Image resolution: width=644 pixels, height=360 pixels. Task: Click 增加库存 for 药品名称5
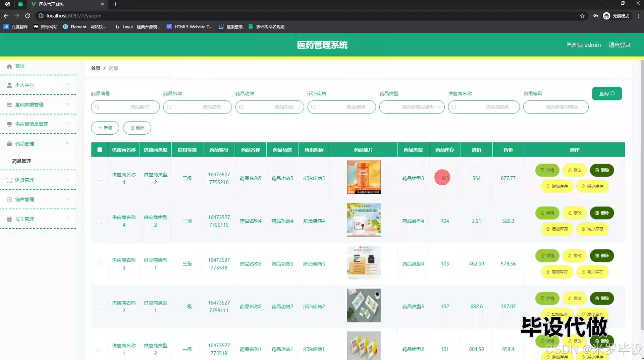[x=557, y=186]
